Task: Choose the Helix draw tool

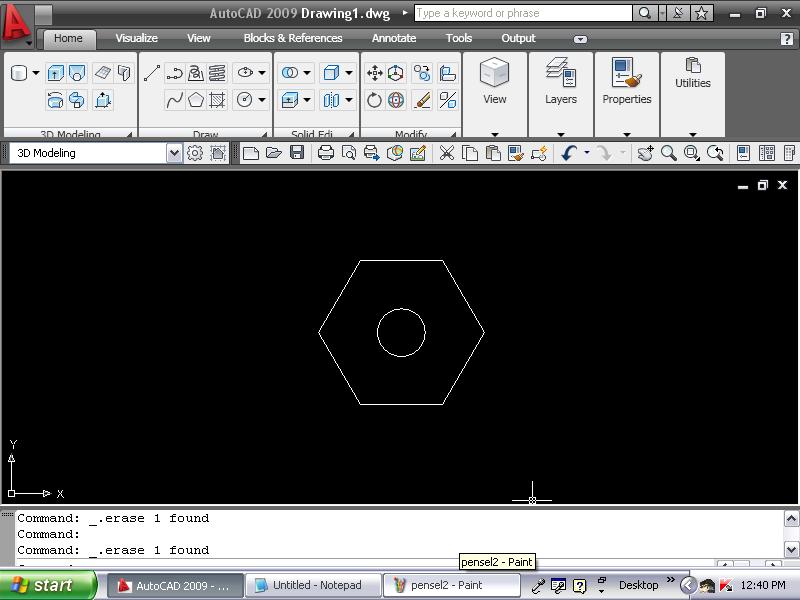Action: 217,73
